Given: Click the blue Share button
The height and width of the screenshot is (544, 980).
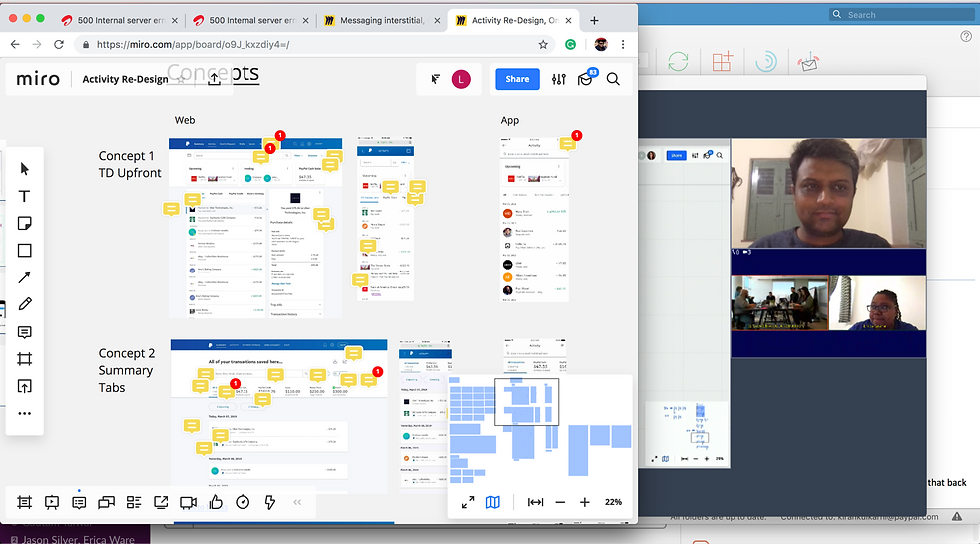Looking at the screenshot, I should point(518,79).
